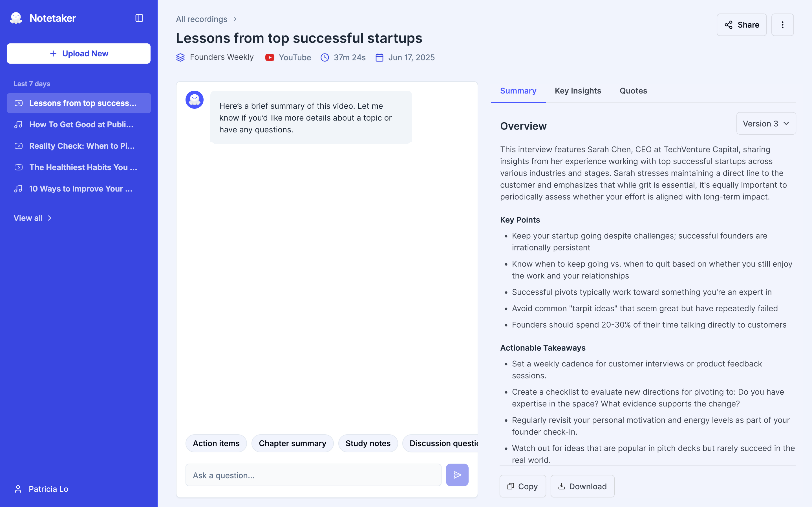Open View all recordings
This screenshot has width=812, height=507.
32,218
